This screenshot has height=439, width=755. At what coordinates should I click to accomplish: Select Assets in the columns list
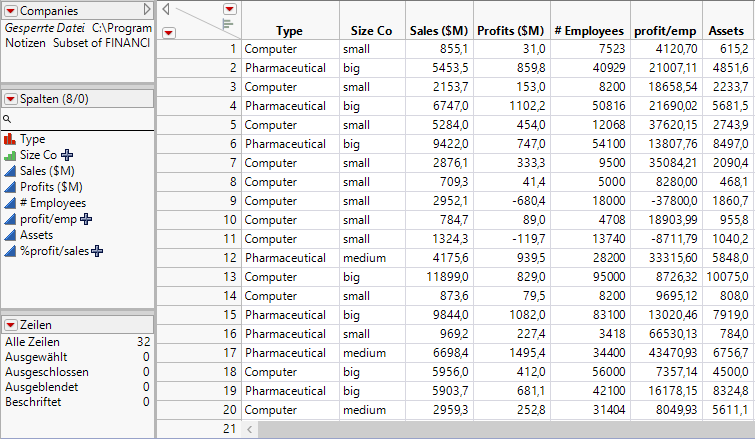pyautogui.click(x=36, y=235)
